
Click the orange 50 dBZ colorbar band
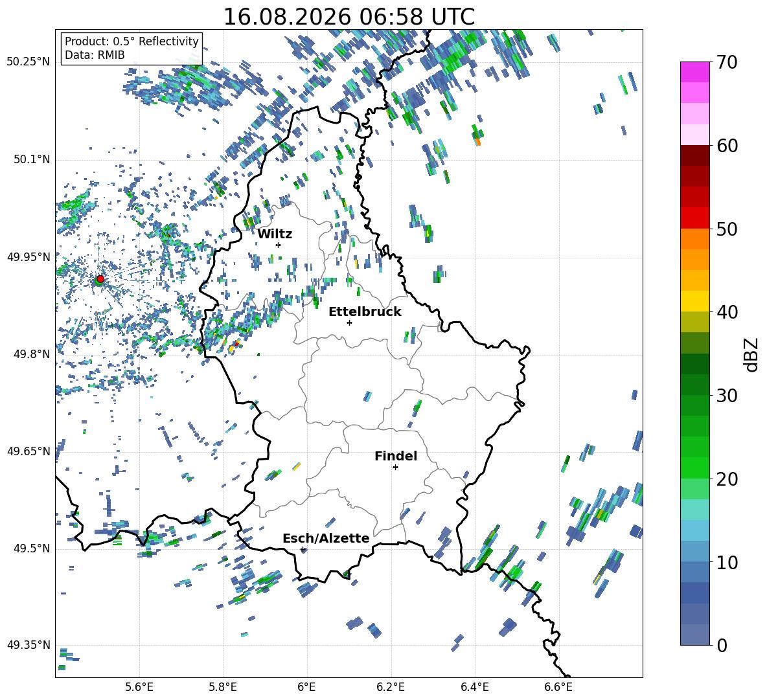tap(694, 238)
